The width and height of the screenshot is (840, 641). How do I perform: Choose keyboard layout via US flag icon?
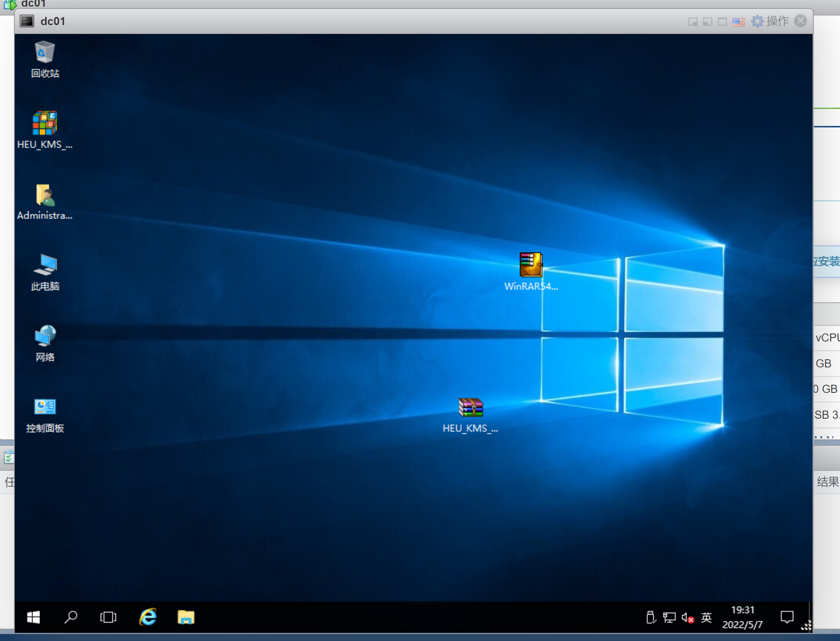tap(738, 22)
